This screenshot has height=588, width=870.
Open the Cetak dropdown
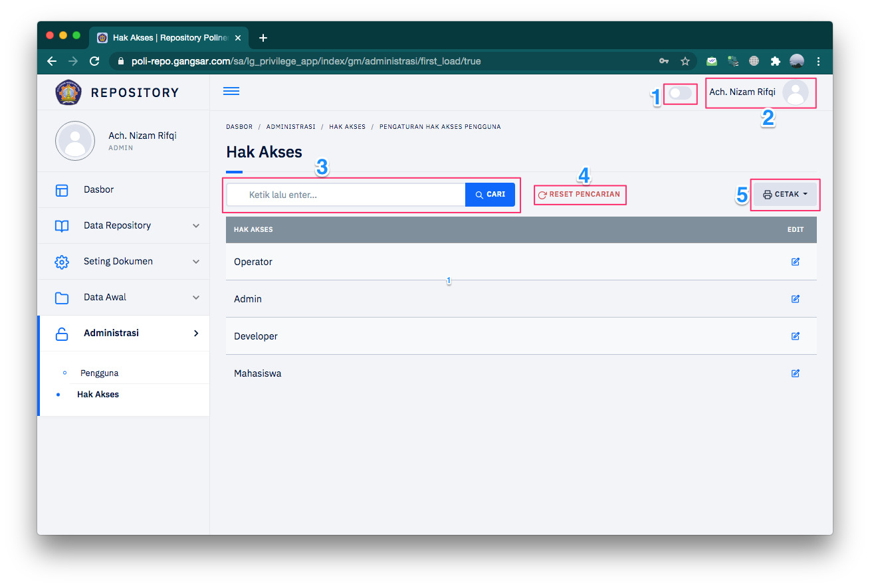785,195
